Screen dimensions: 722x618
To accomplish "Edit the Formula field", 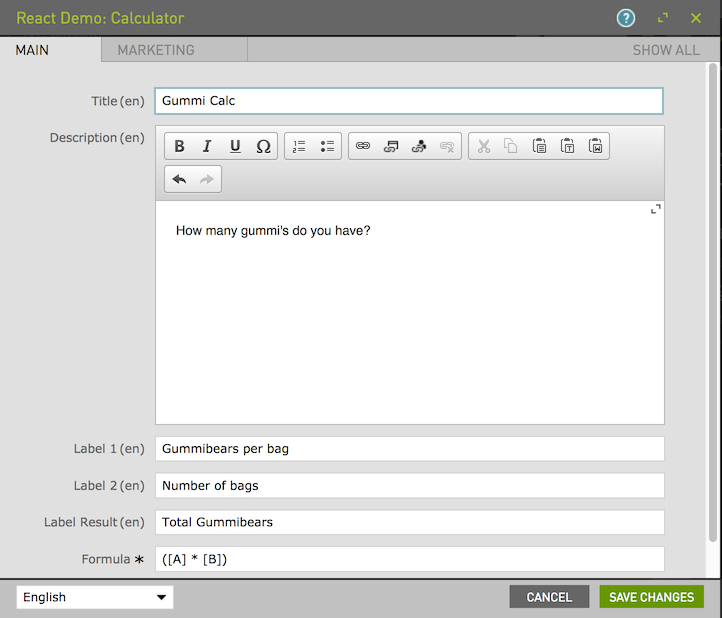I will pos(410,559).
